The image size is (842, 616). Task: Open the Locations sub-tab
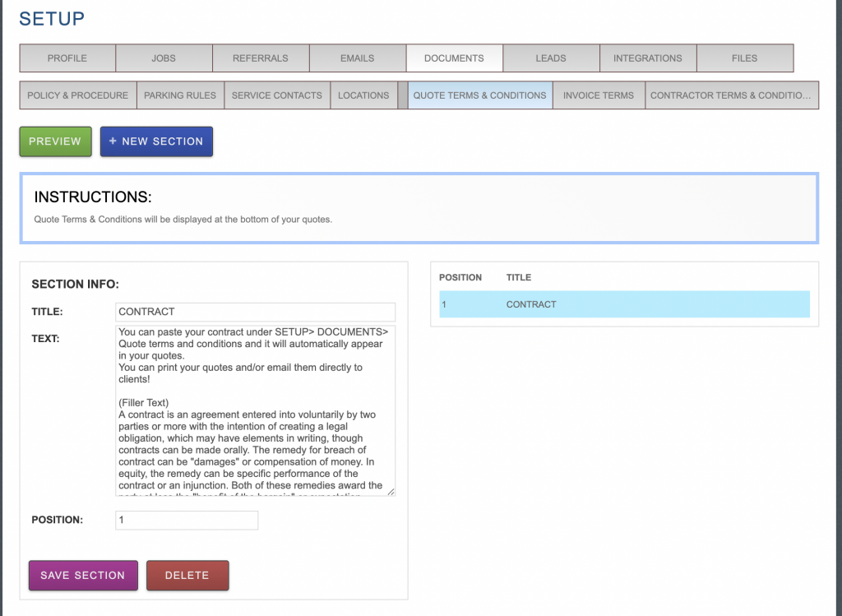(x=363, y=95)
